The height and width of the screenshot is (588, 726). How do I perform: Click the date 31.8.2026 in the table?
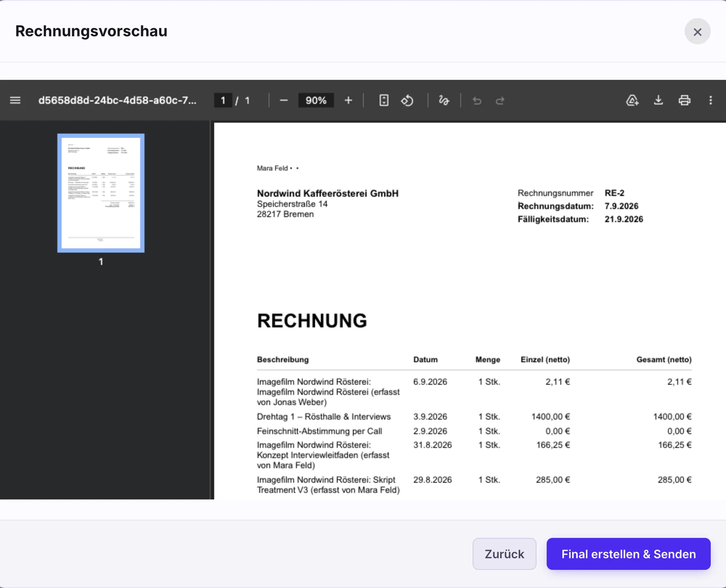tap(432, 445)
